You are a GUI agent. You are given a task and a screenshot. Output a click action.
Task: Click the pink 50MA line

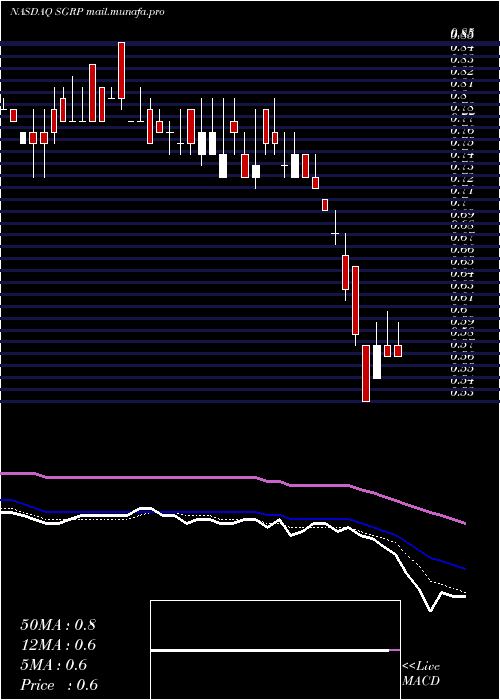(x=232, y=478)
